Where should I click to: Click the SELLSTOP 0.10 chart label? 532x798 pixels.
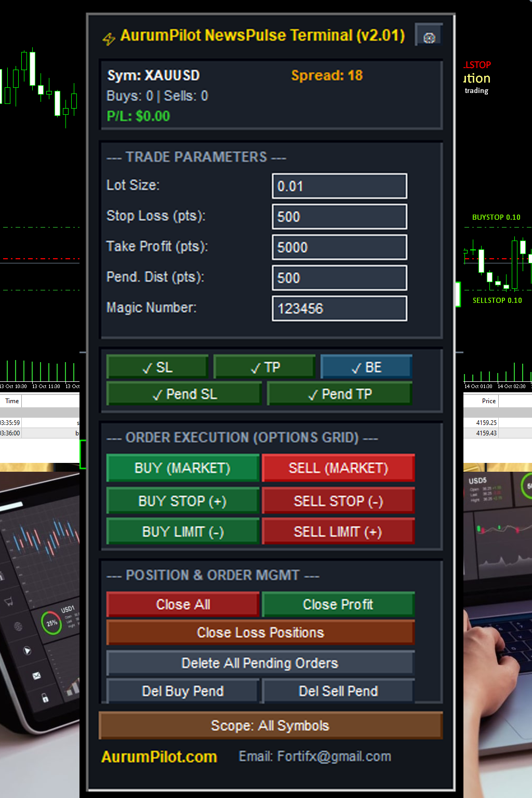tap(497, 301)
